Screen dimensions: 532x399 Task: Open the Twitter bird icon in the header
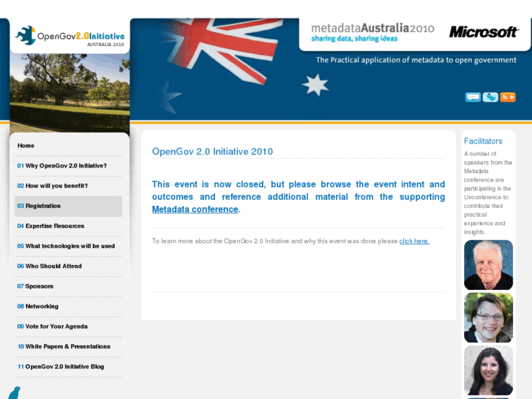[x=490, y=97]
